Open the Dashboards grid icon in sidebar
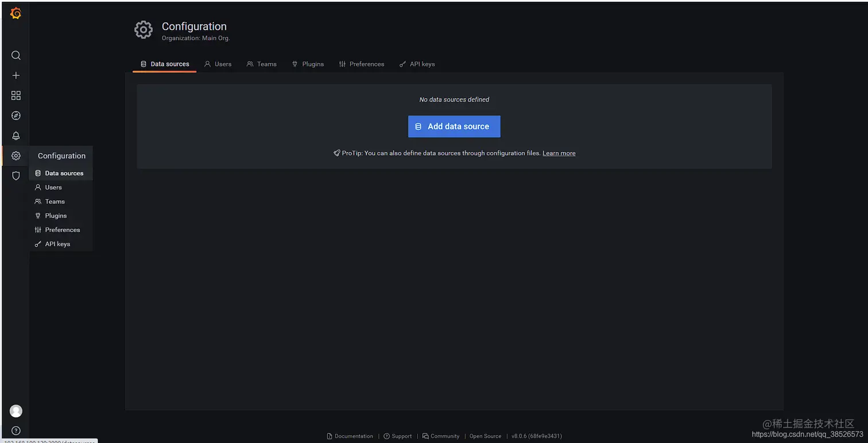This screenshot has height=443, width=868. click(x=16, y=95)
